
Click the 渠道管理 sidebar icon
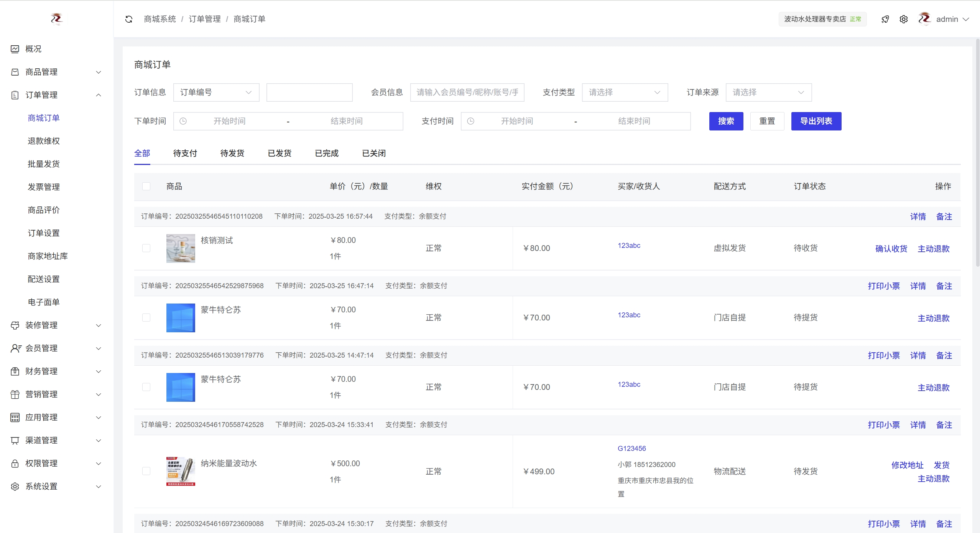(15, 440)
